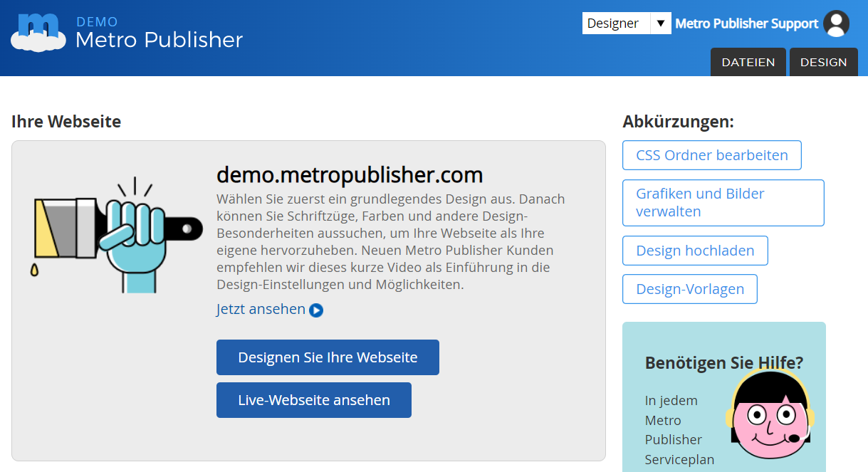
Task: Expand the Designer role dropdown arrow
Action: point(662,23)
